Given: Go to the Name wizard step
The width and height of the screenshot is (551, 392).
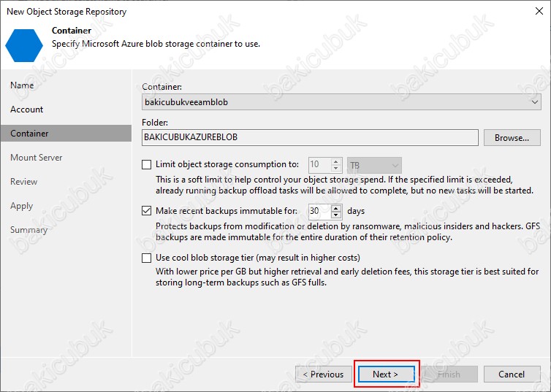Looking at the screenshot, I should tap(22, 85).
